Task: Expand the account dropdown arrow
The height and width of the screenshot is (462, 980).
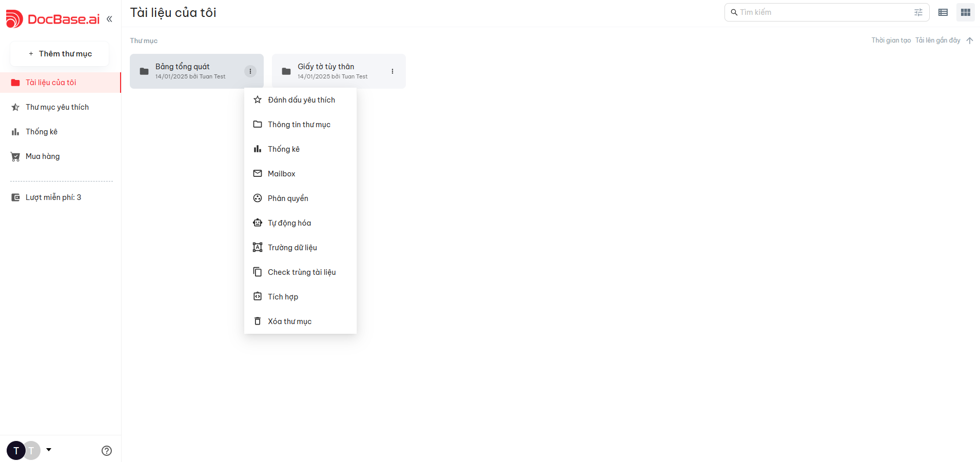Action: pos(49,450)
